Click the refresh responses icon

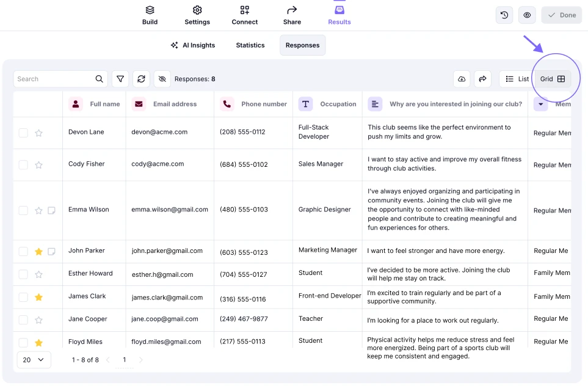(141, 79)
